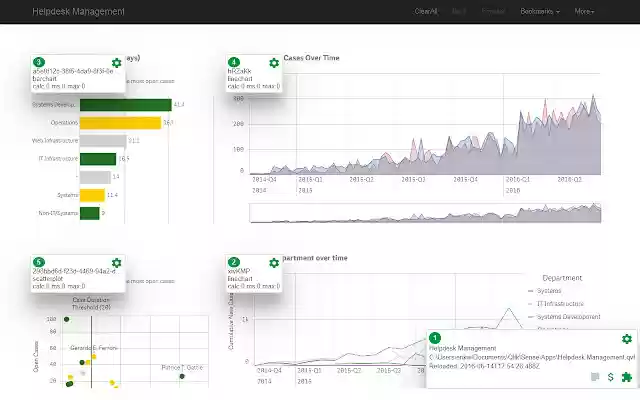The image size is (640, 400).
Task: Select the Systems Development green bar
Action: 125,105
